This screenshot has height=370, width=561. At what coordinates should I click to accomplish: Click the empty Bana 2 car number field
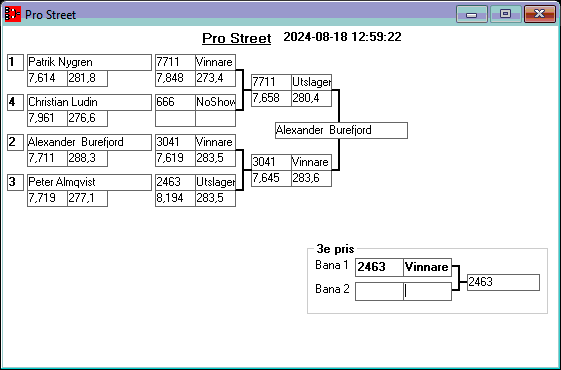tap(379, 292)
